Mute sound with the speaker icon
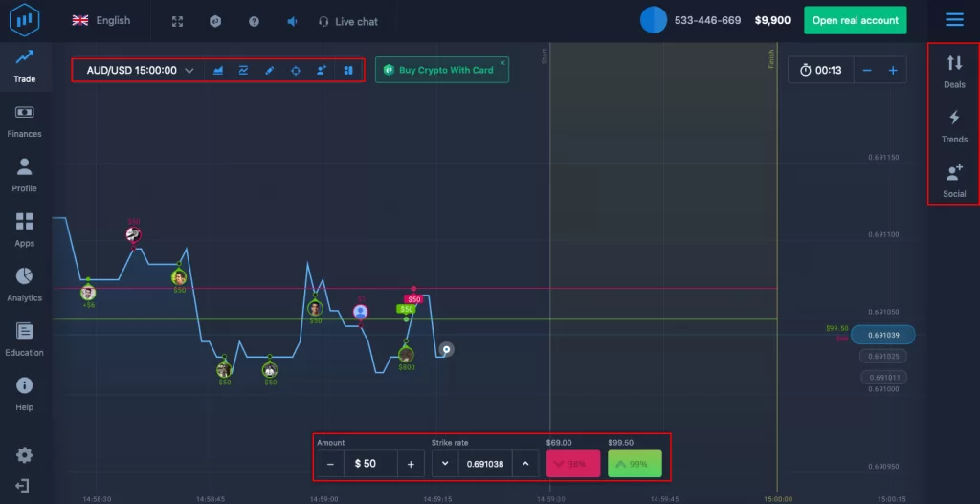 [x=292, y=21]
